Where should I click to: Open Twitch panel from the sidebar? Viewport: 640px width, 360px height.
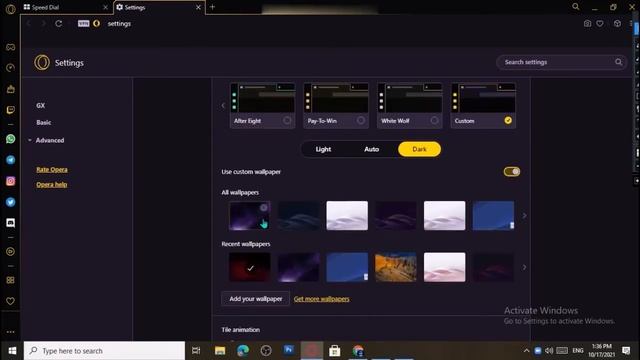point(11,110)
